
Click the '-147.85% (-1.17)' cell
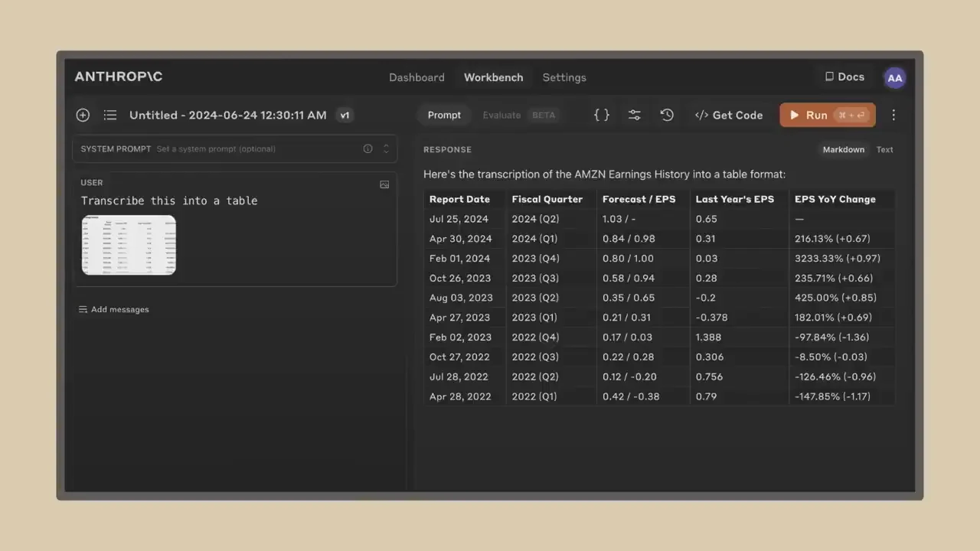[x=832, y=396]
